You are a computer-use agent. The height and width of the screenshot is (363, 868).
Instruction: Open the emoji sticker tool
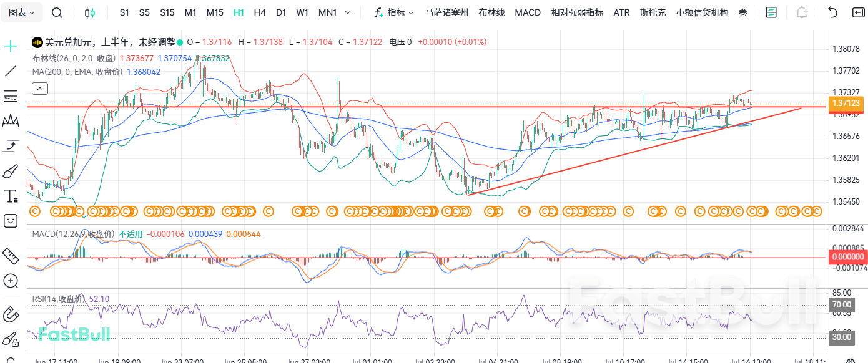point(10,221)
